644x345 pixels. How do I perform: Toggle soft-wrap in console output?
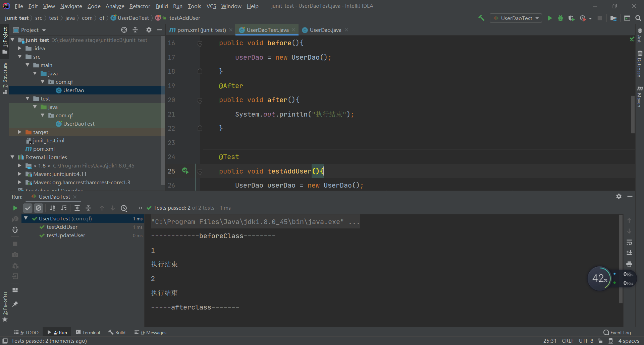(629, 242)
